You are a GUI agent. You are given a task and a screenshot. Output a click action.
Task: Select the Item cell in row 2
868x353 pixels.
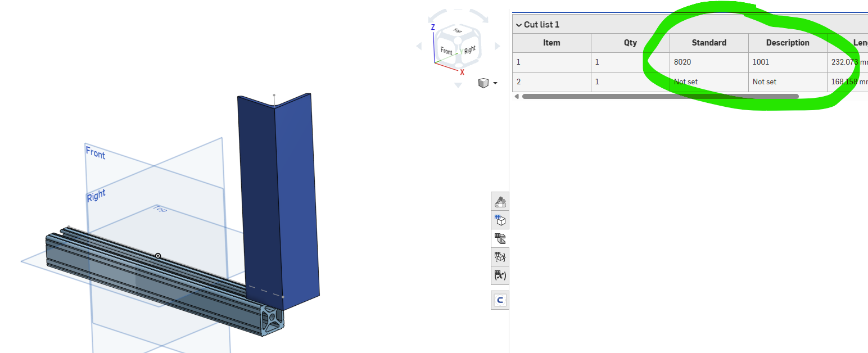(551, 82)
